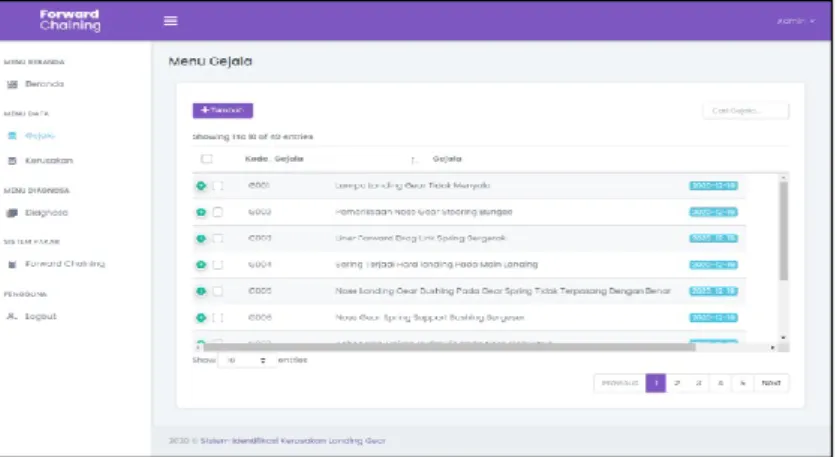The height and width of the screenshot is (457, 837).
Task: Check the checkbox for row G005
Action: click(217, 291)
